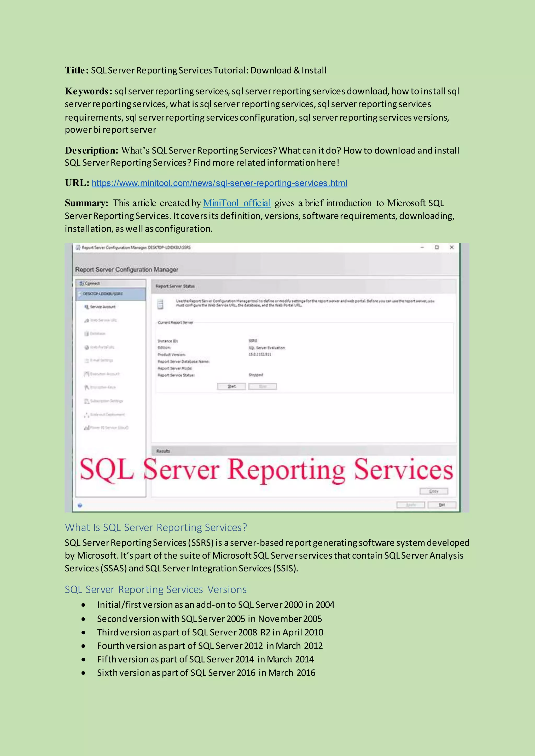Viewport: 535px width, 756px height.
Task: Open the Scale-out Deployment page
Action: click(107, 415)
